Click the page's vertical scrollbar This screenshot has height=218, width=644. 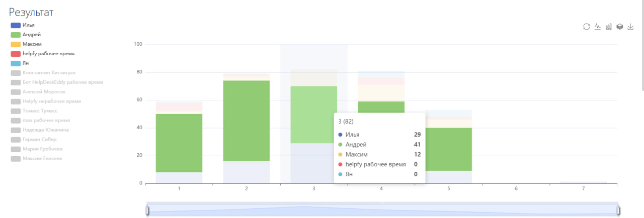641,45
